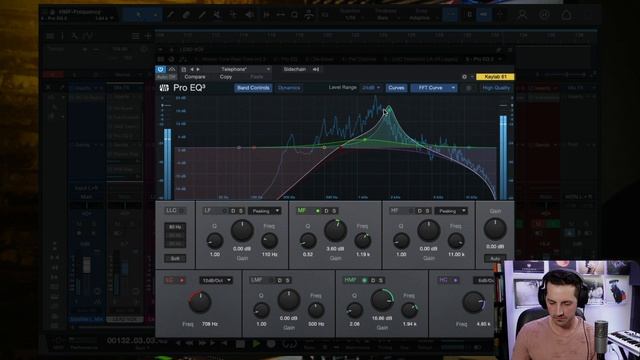The image size is (640, 360).
Task: Click the S button in the LF band
Action: click(x=241, y=211)
